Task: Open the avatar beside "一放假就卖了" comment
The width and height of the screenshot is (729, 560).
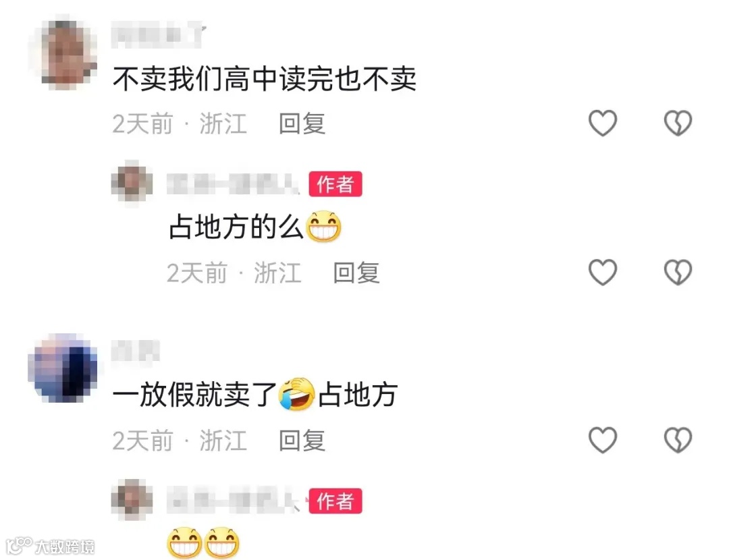Action: (x=63, y=368)
